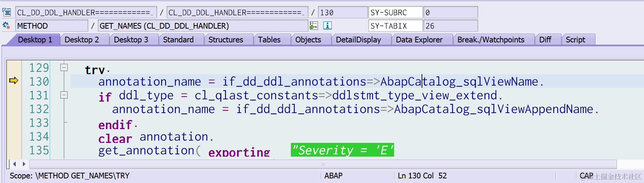The width and height of the screenshot is (644, 183).
Task: Open the Desktop 2 tab
Action: [82, 40]
